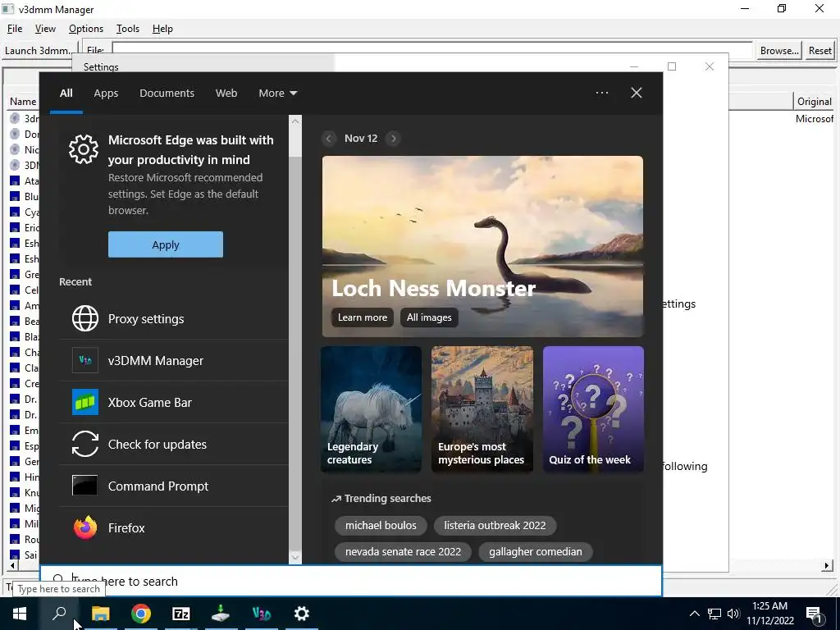Switch to the Documents search tab

pos(167,94)
